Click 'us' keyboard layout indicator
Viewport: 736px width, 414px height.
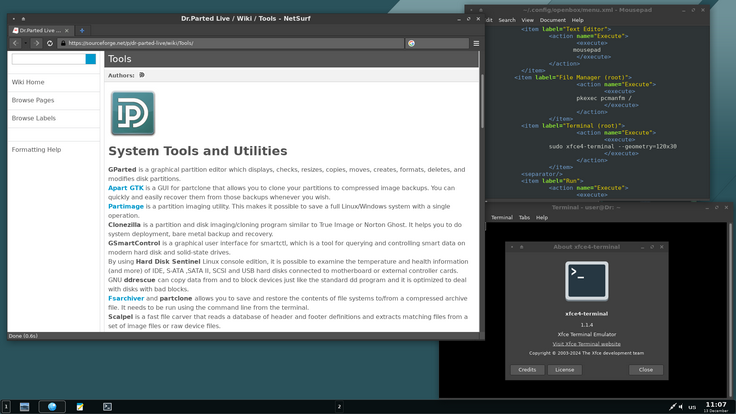point(692,407)
